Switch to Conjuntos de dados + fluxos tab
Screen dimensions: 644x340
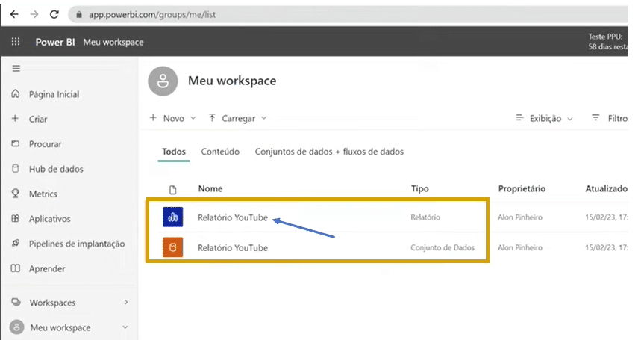(x=329, y=152)
